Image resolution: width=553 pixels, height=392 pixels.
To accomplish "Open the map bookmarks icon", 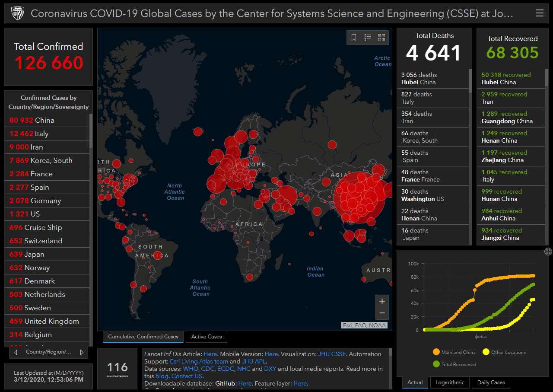I will coord(354,38).
